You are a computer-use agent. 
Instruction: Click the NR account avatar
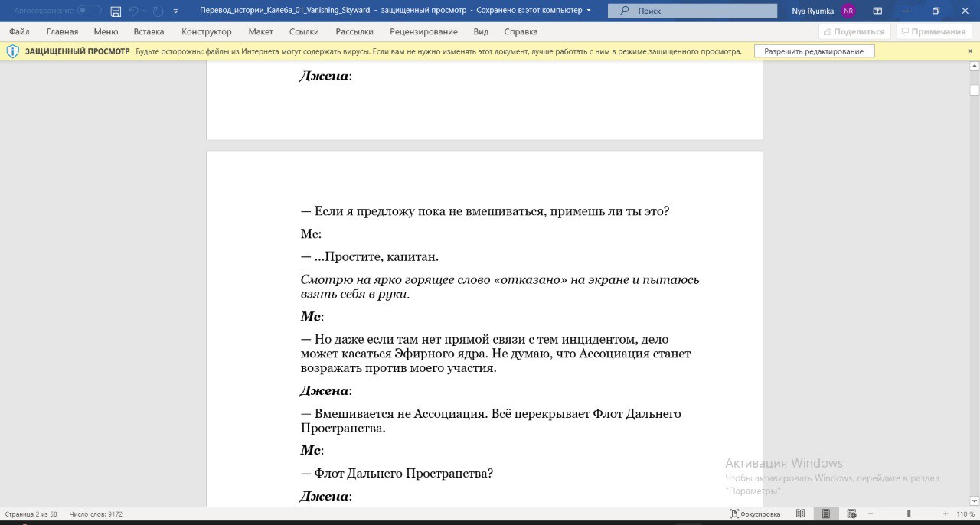point(848,11)
